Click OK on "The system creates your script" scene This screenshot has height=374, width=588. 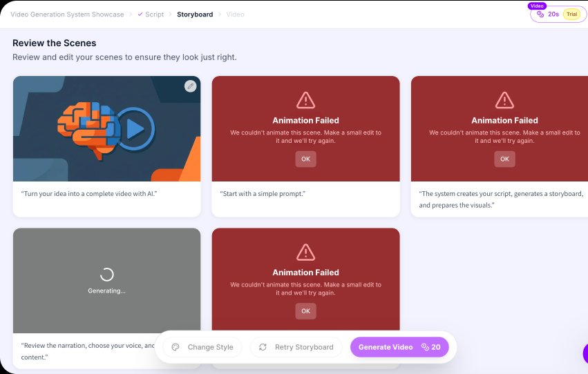[x=504, y=159]
